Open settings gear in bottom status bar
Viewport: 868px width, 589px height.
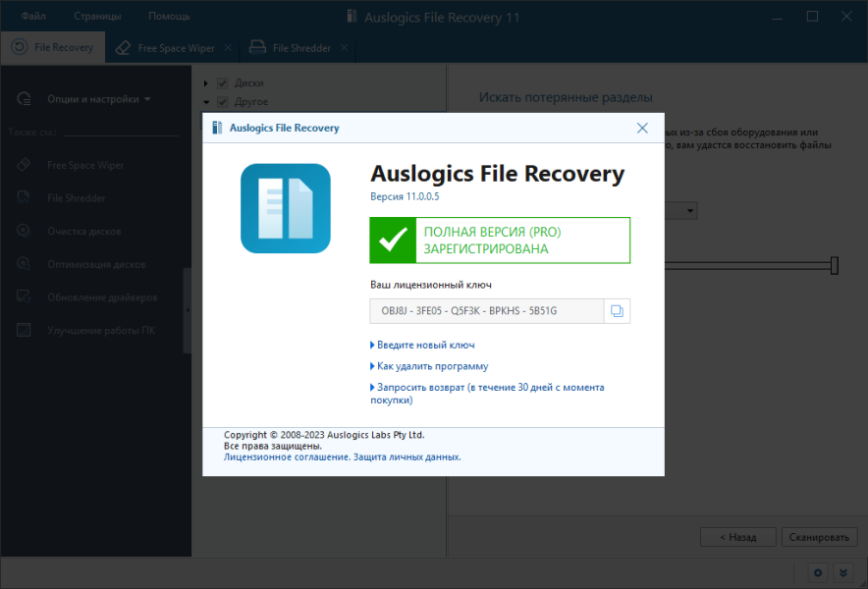[818, 573]
